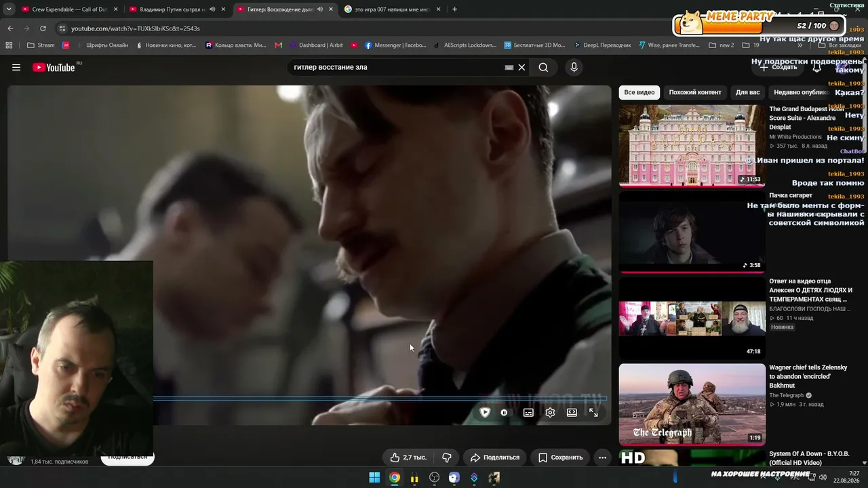The image size is (868, 488).
Task: Open the Gmail bookmark icon
Action: coord(278,45)
